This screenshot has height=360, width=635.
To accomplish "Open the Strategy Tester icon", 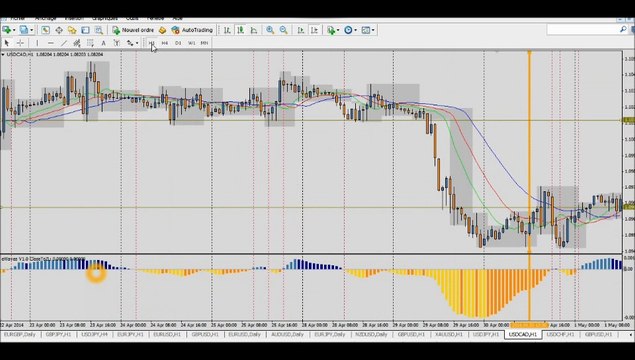I will pos(99,30).
